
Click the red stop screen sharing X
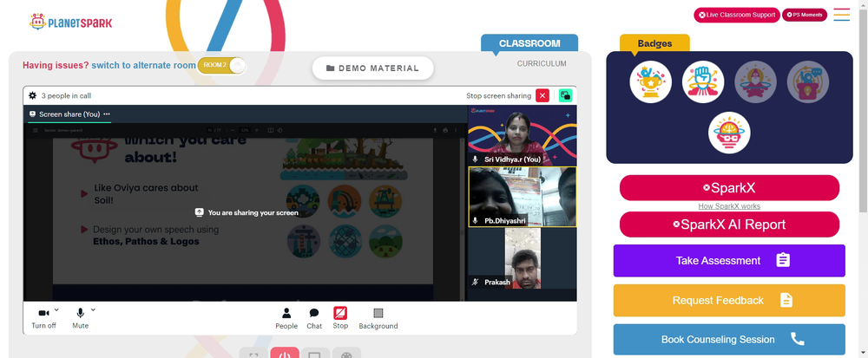542,95
